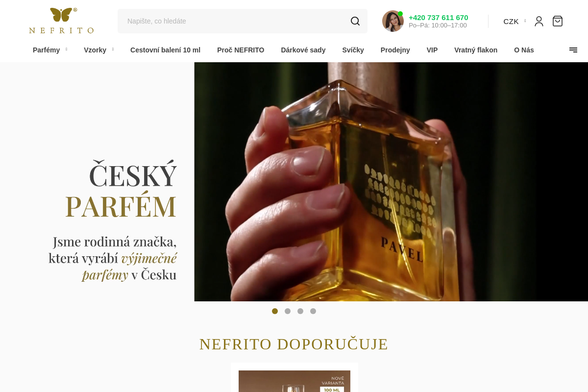Switch to the second carousel slide dot

(x=288, y=311)
